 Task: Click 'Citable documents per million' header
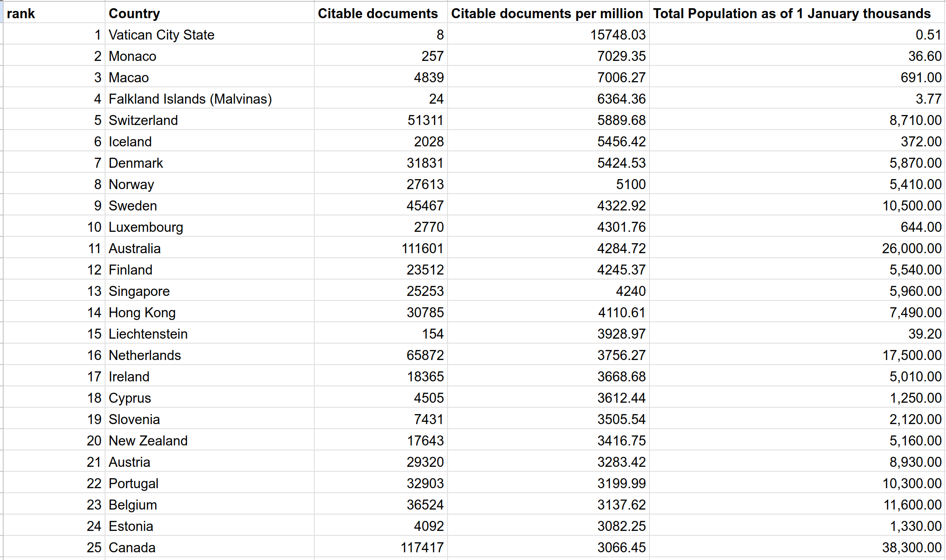(x=548, y=13)
